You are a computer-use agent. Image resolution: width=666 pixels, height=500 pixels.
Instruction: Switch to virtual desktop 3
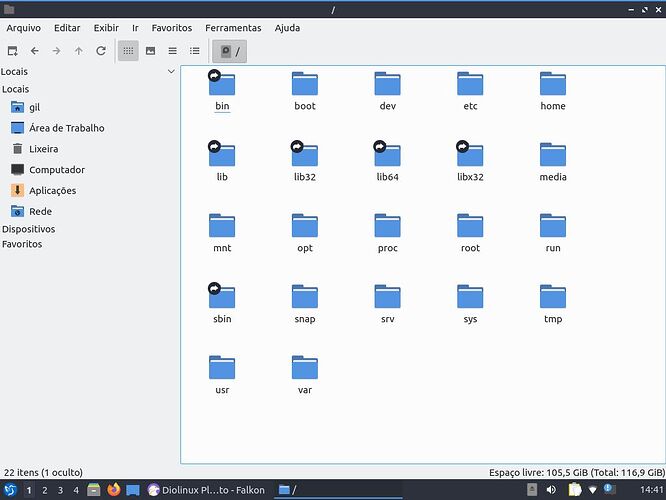[60, 490]
